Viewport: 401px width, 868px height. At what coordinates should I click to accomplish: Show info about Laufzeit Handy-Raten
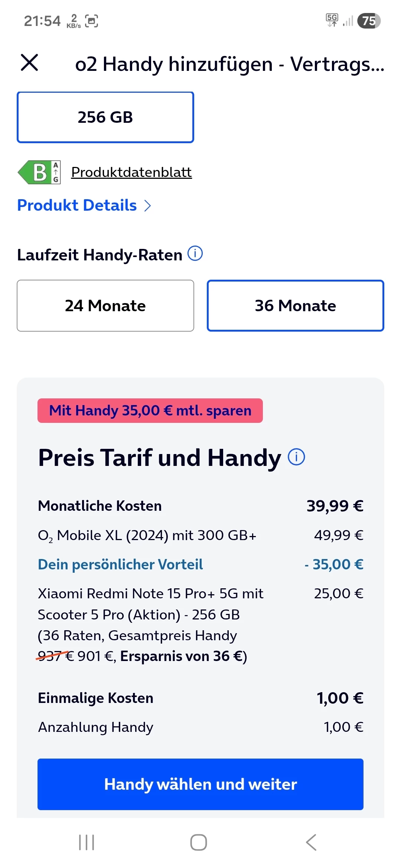coord(195,254)
